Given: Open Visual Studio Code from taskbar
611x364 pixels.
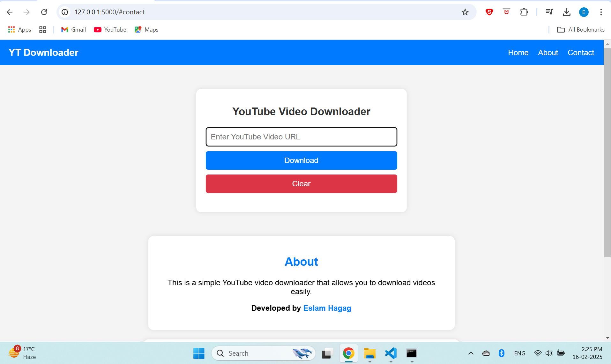Looking at the screenshot, I should click(x=391, y=353).
